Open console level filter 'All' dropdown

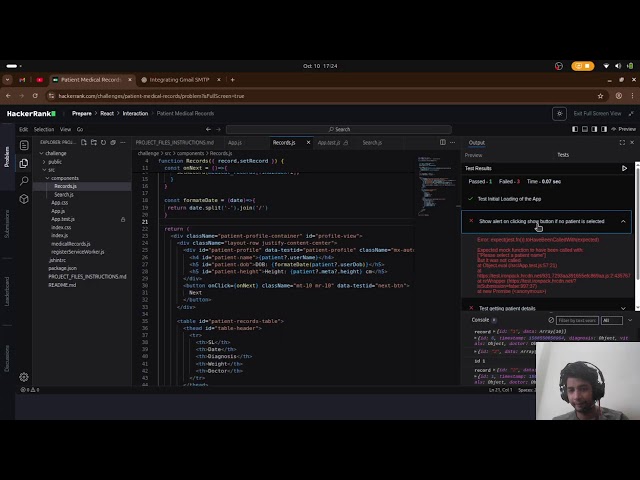[x=611, y=320]
